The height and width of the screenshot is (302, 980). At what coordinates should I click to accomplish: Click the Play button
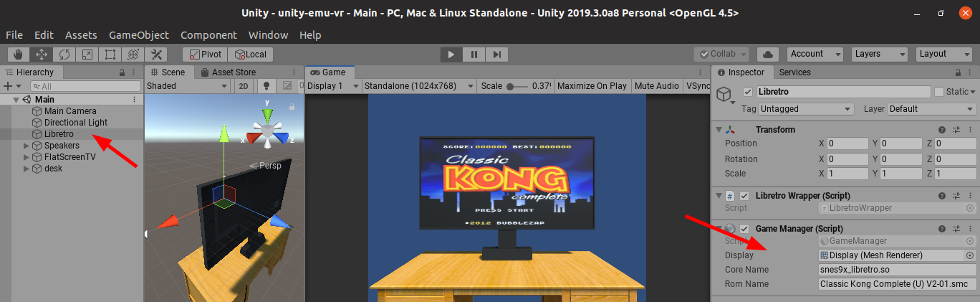(451, 54)
